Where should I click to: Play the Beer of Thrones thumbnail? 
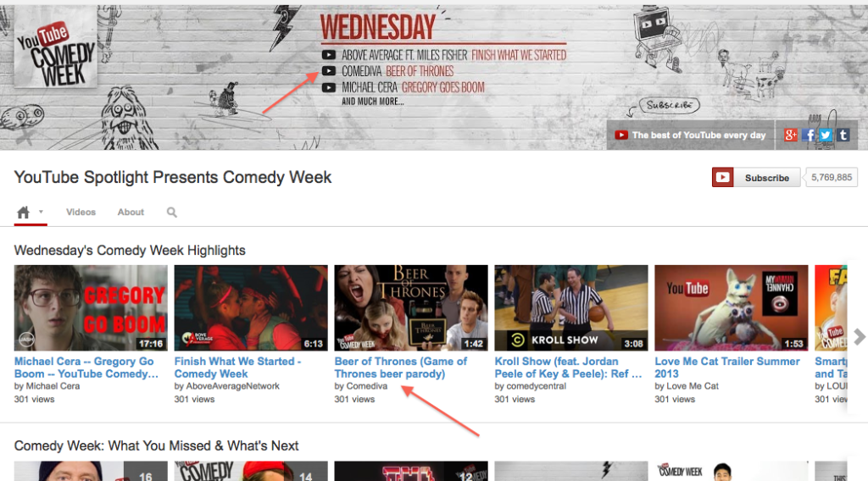(x=411, y=308)
